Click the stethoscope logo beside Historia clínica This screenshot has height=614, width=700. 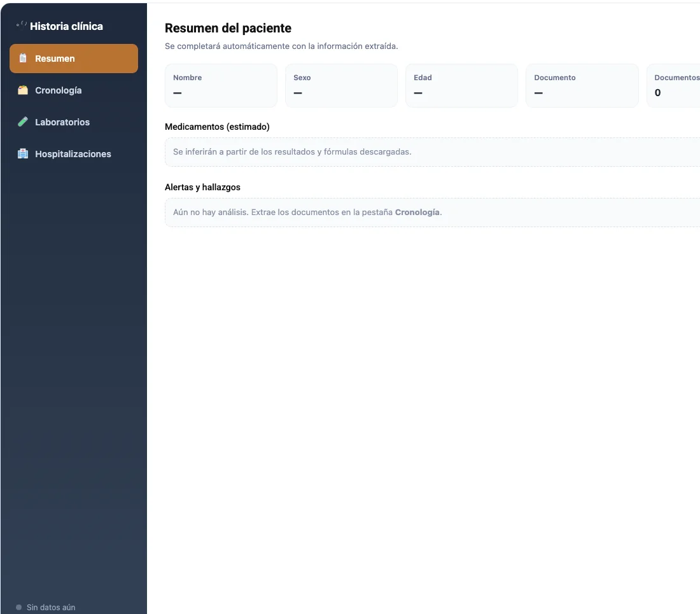22,25
